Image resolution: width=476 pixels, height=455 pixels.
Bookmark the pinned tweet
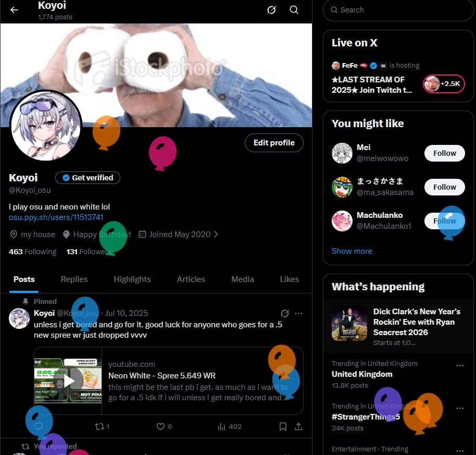pos(283,426)
